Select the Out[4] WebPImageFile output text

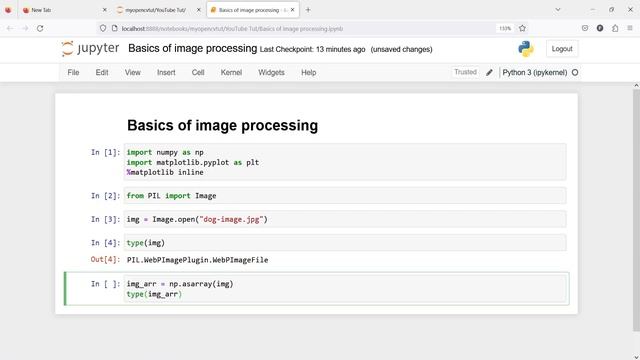pos(198,260)
